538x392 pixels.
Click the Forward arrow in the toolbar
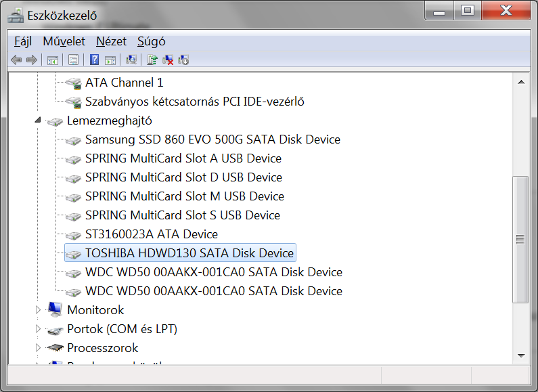[x=32, y=60]
